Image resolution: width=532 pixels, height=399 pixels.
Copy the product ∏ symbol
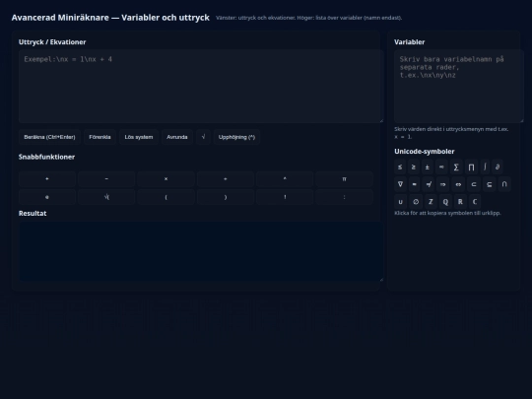pyautogui.click(x=471, y=166)
